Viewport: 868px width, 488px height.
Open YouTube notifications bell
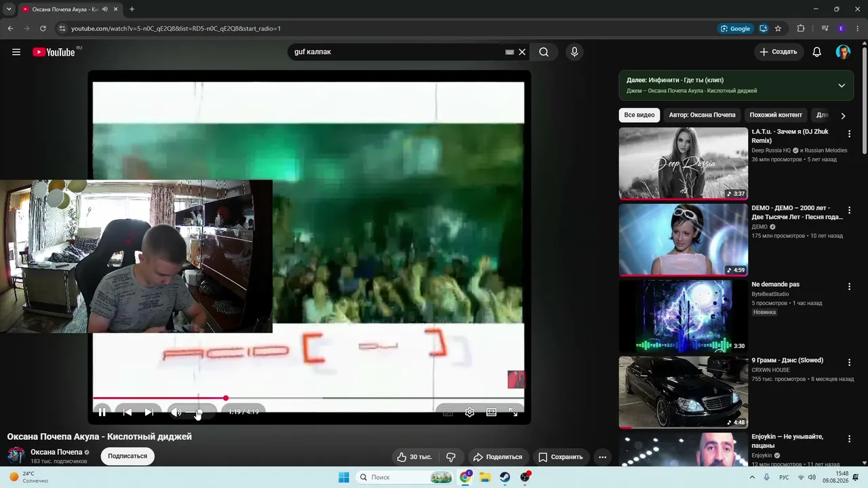817,52
